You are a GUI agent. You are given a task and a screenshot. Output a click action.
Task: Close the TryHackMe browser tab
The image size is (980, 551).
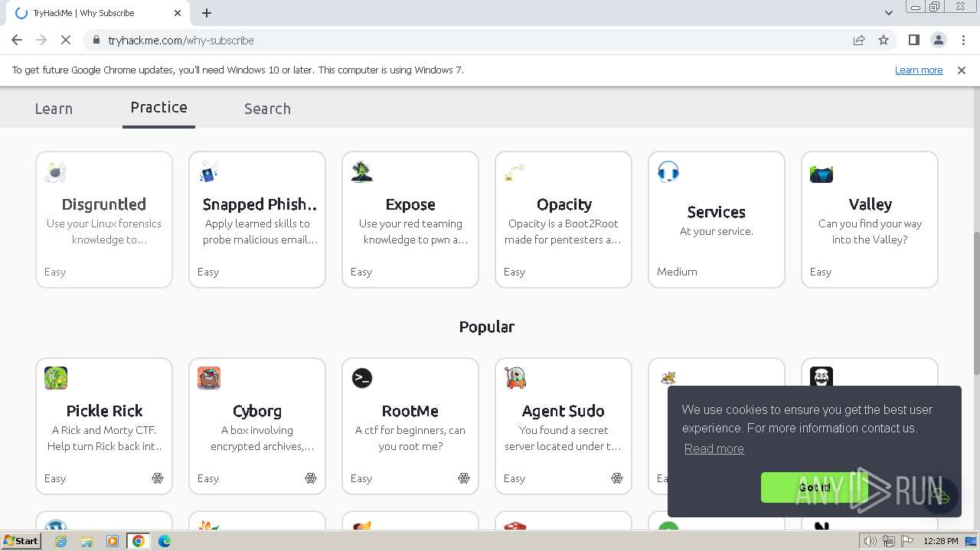(x=178, y=13)
